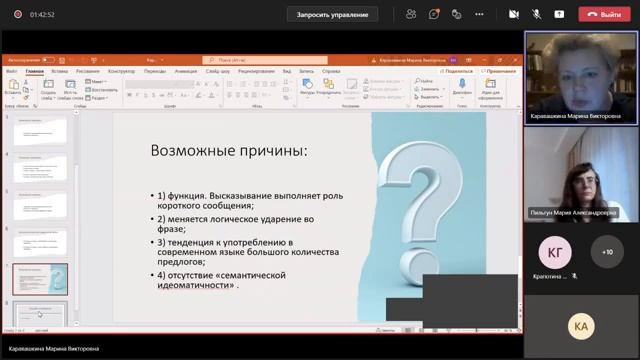Click the font color icon
This screenshot has height=360, width=640.
pos(212,95)
